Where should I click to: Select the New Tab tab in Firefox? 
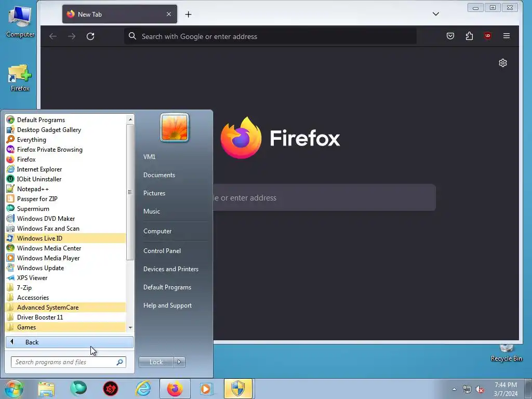pos(119,14)
